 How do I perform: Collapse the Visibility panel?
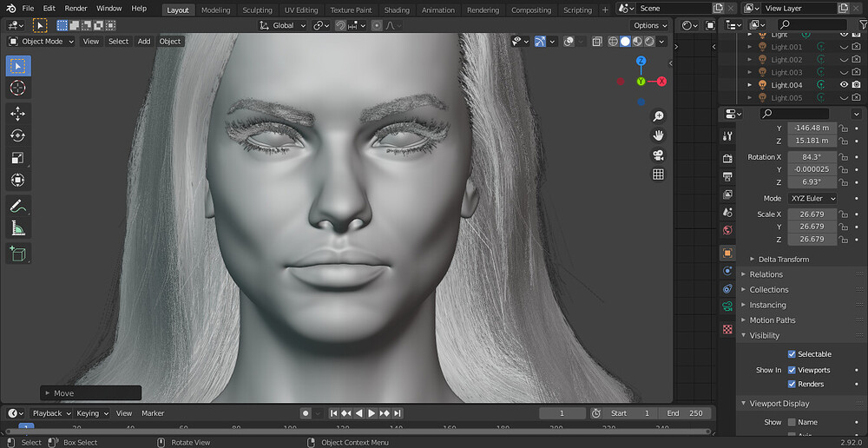[x=764, y=336]
